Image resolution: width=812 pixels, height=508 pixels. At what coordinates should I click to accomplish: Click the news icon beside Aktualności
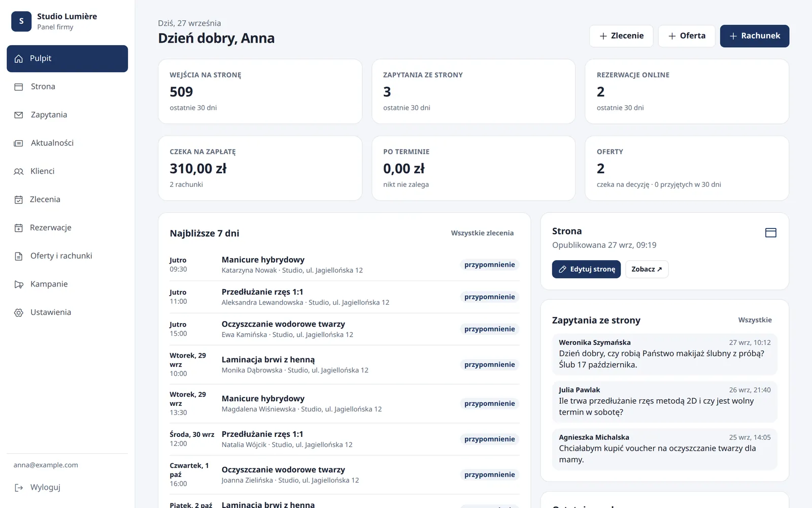click(x=19, y=143)
